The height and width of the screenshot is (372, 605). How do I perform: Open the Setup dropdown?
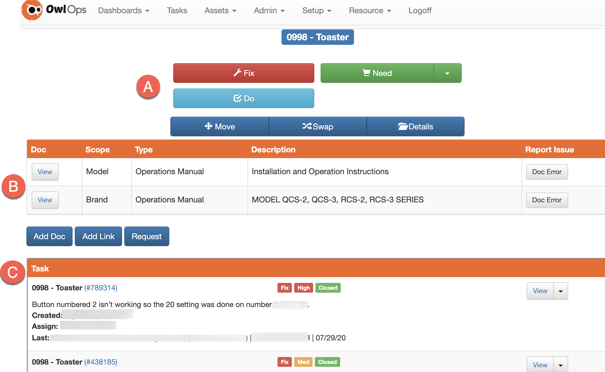click(x=317, y=10)
